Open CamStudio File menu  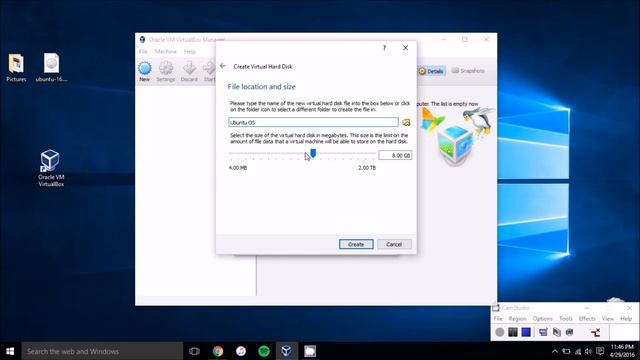[498, 318]
